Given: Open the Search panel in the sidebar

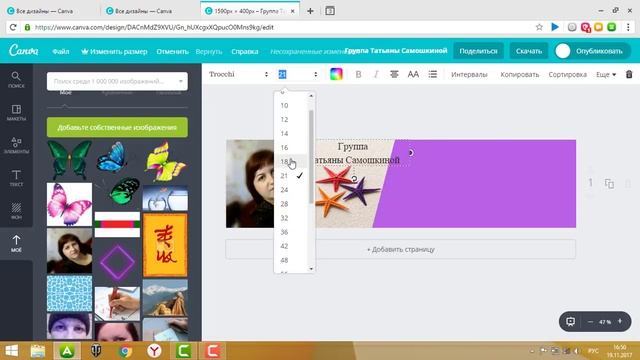Looking at the screenshot, I should coord(16,80).
